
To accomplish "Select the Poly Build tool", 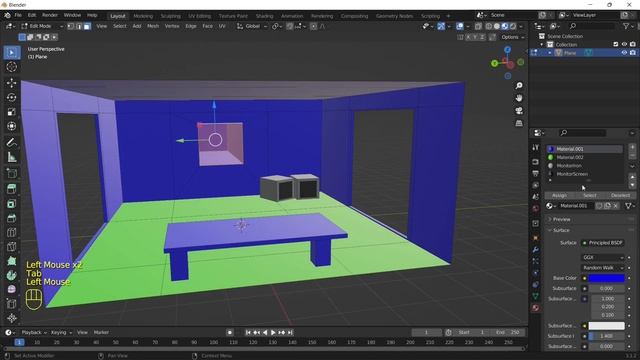I will pyautogui.click(x=11, y=260).
